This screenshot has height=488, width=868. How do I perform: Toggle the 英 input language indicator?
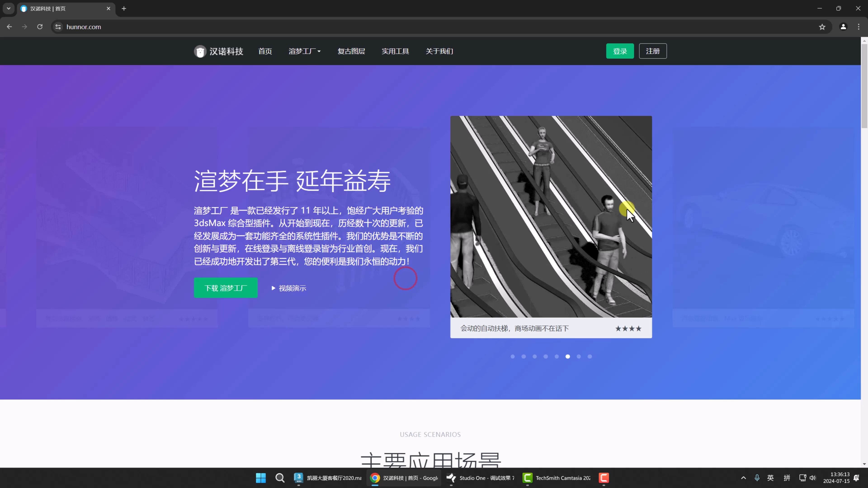tap(770, 478)
